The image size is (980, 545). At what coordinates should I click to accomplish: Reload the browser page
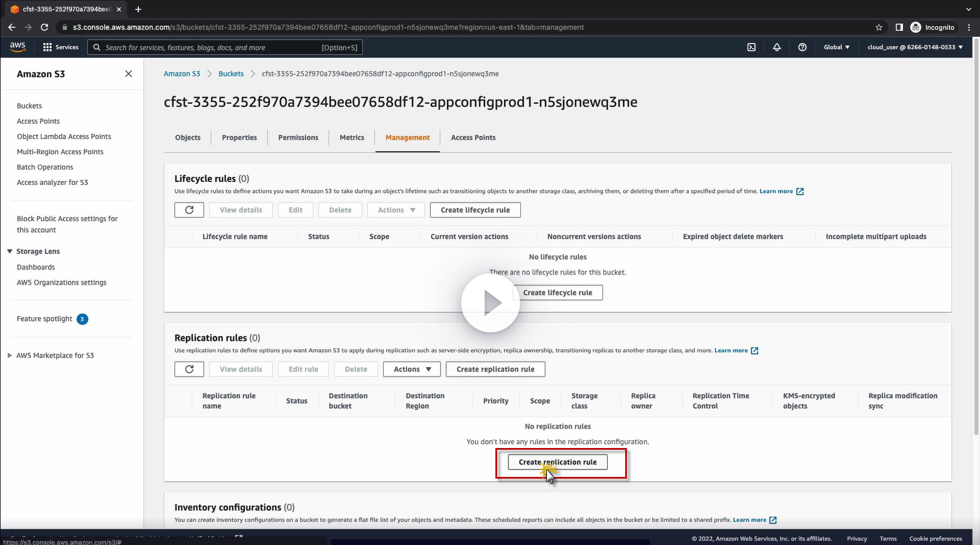(x=45, y=27)
